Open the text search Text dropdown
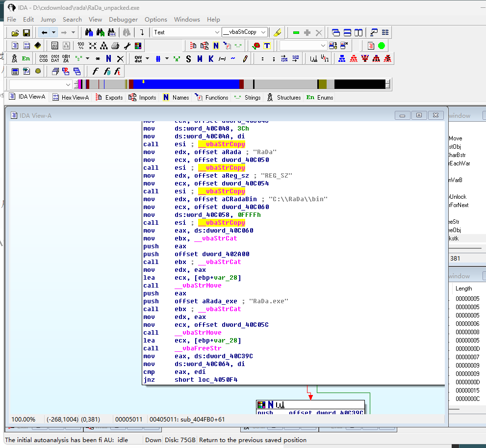 (x=185, y=31)
